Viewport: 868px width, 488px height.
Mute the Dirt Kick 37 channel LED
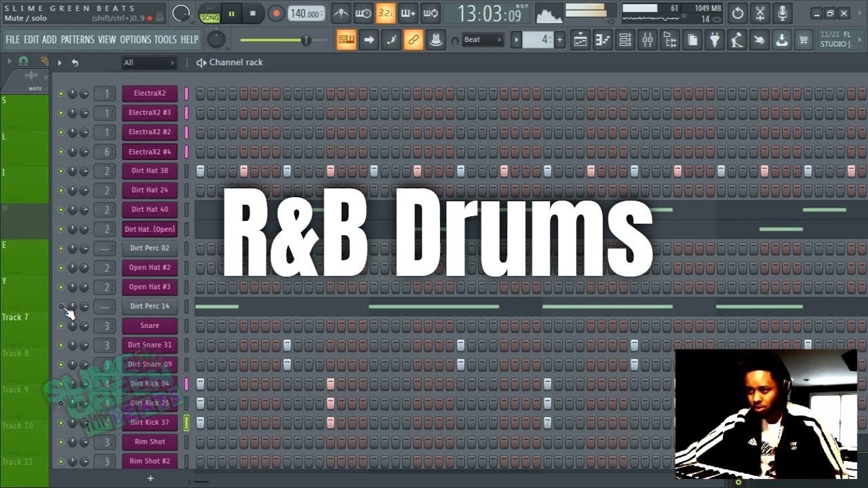[60, 422]
